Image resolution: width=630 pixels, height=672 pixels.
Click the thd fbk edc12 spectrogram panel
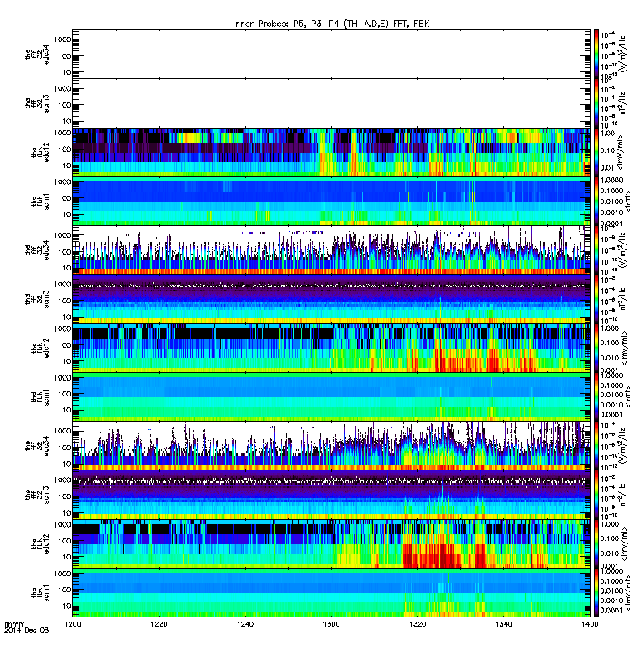[331, 348]
